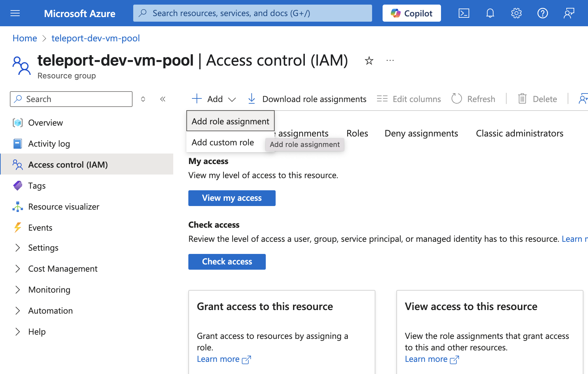Launch Copilot from the top bar
588x374 pixels.
click(411, 13)
